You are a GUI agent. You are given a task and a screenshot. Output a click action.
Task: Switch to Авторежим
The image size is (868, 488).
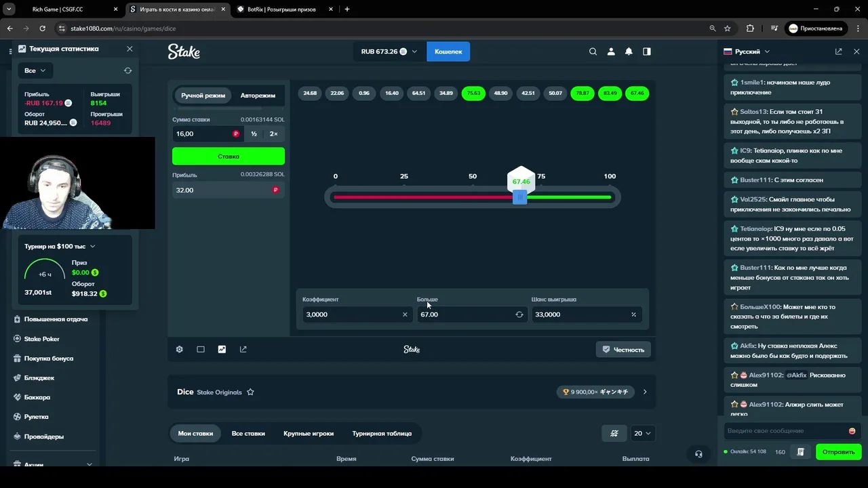coord(258,96)
